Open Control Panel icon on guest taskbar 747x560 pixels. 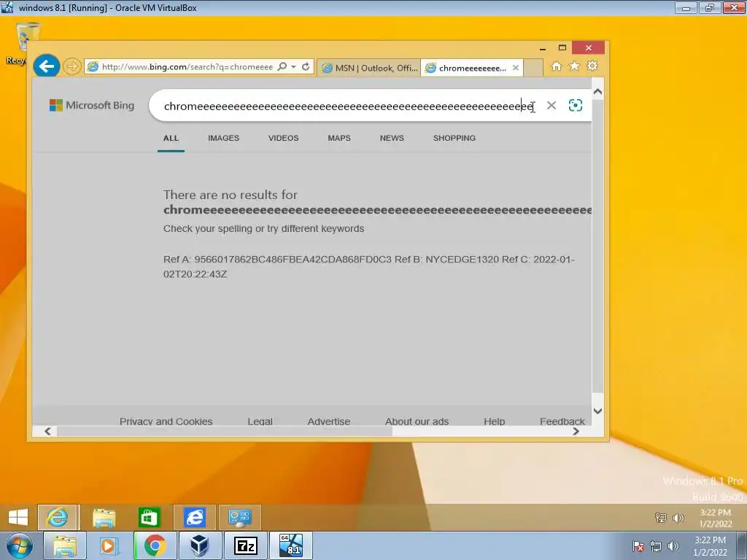239,517
